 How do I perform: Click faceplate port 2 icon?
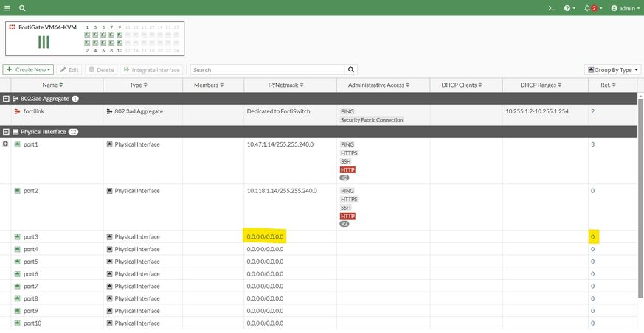87,43
